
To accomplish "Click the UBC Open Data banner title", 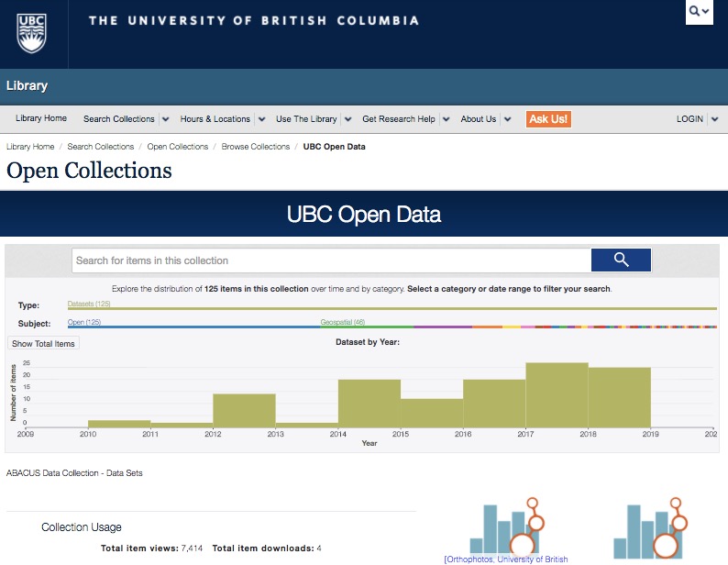I will coord(363,215).
